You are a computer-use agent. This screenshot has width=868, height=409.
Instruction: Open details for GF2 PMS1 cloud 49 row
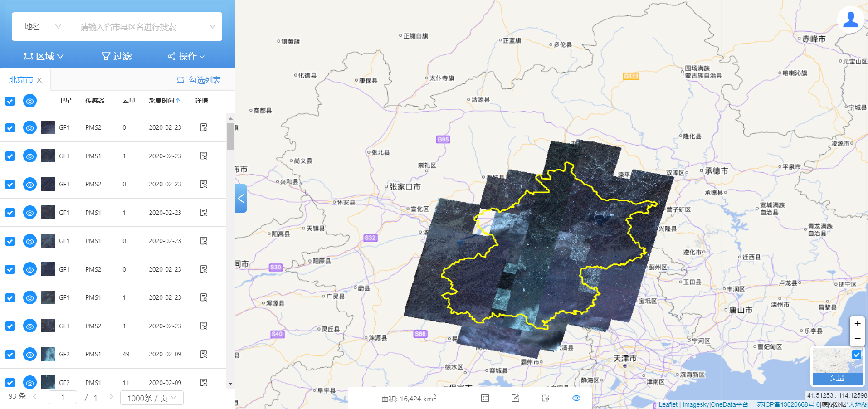tap(204, 354)
